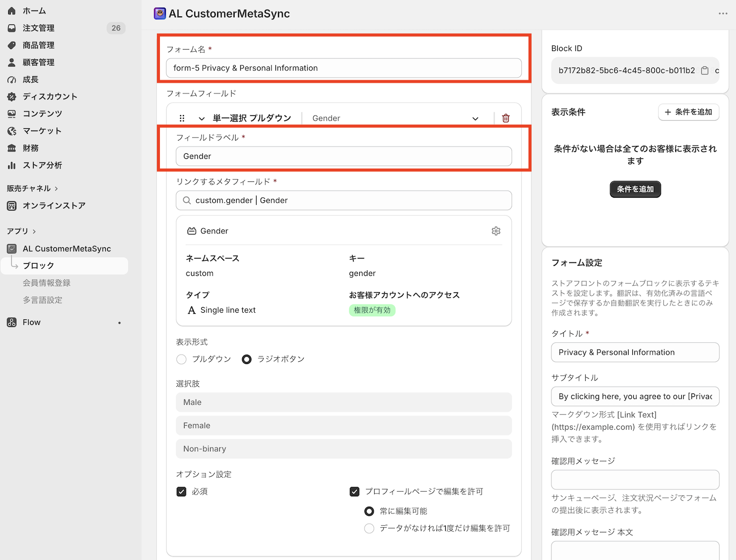This screenshot has width=736, height=560.
Task: Click the Flow app icon
Action: [12, 322]
